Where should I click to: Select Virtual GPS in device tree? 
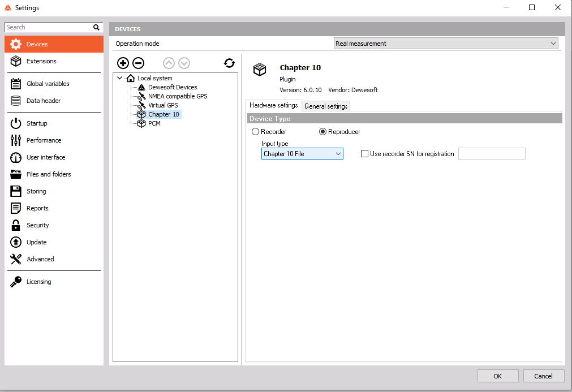(163, 105)
